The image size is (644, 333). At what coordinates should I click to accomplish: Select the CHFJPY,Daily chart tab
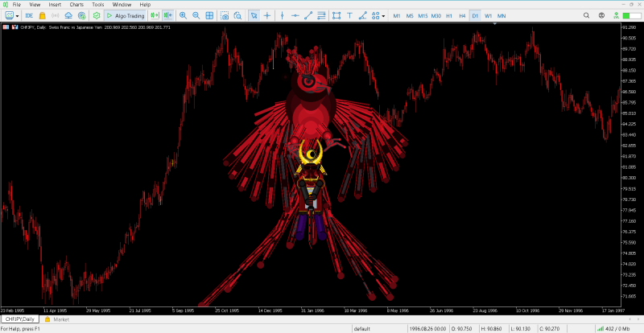[20, 319]
